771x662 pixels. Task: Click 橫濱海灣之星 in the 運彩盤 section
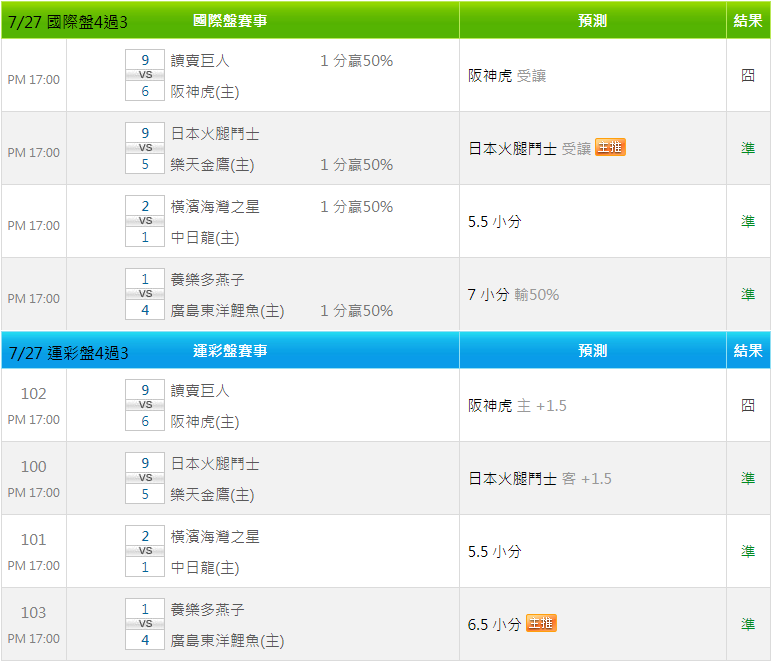pyautogui.click(x=215, y=537)
